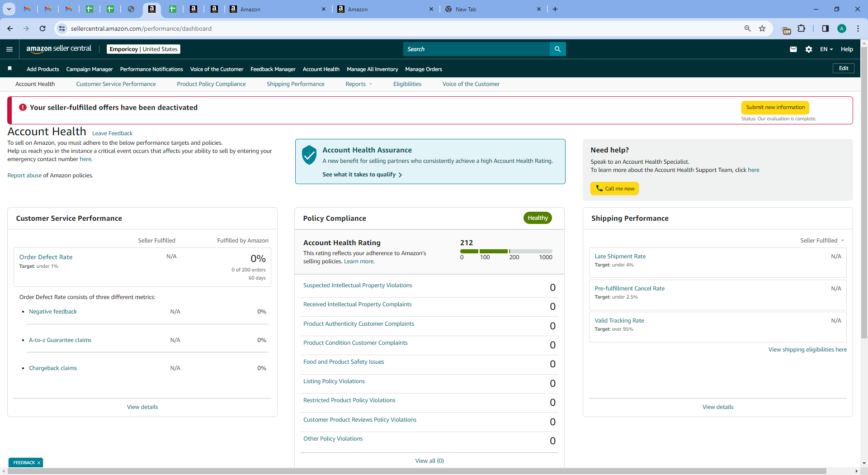Click the Call me now button
This screenshot has width=868, height=475.
[x=614, y=189]
